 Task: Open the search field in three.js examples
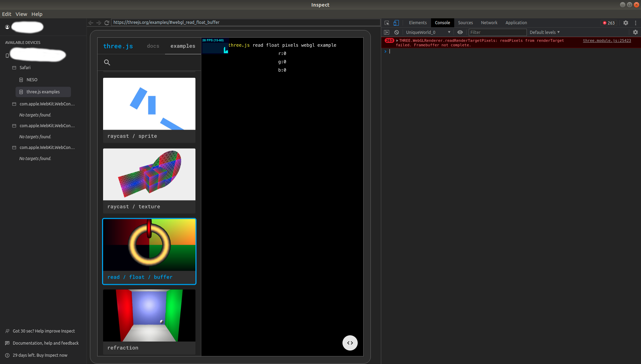pos(107,62)
